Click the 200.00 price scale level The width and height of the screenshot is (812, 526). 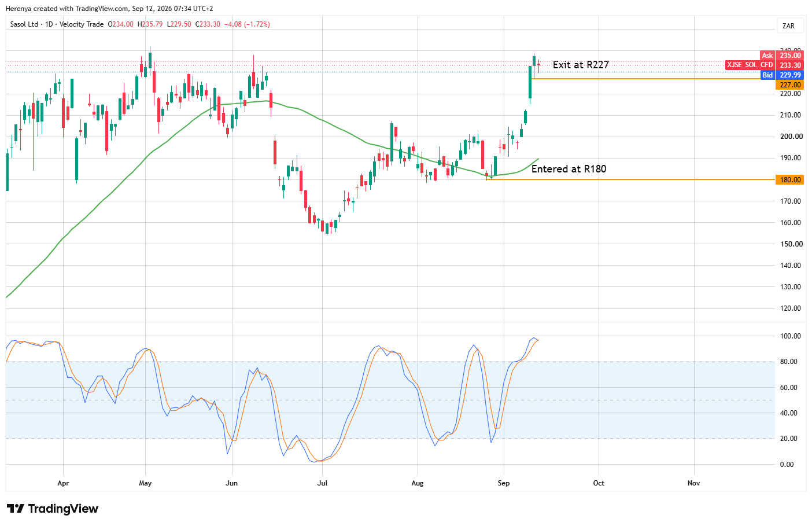coord(791,137)
